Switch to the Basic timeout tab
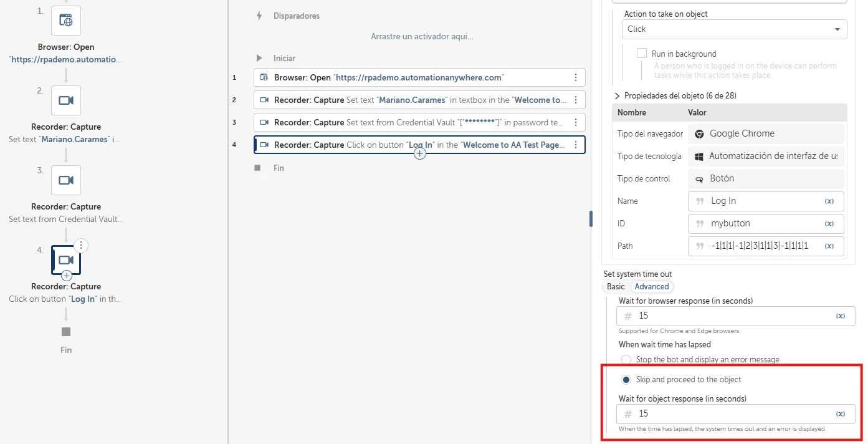The width and height of the screenshot is (868, 444). (616, 287)
